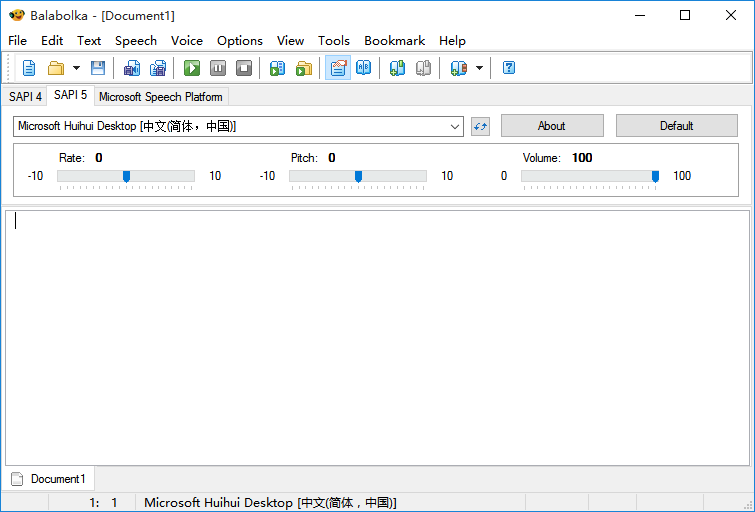Stop speech with the toolbar stop button
755x512 pixels.
point(244,68)
